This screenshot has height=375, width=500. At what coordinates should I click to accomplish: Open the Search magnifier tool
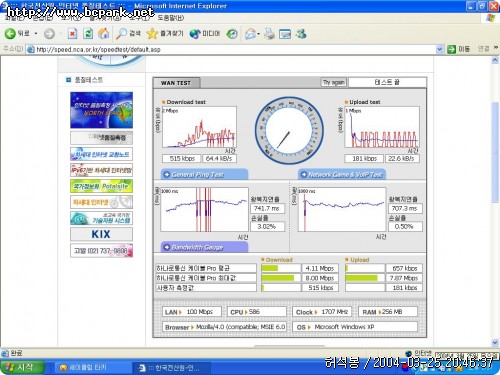121,33
